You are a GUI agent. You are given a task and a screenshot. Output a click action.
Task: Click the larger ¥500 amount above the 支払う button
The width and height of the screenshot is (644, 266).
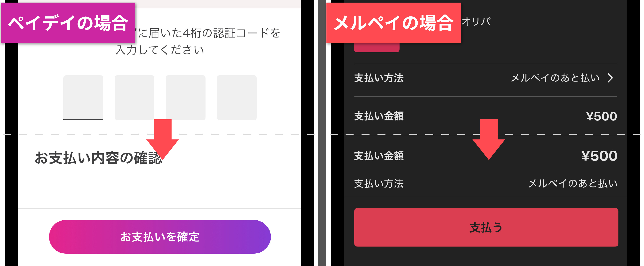pyautogui.click(x=599, y=156)
